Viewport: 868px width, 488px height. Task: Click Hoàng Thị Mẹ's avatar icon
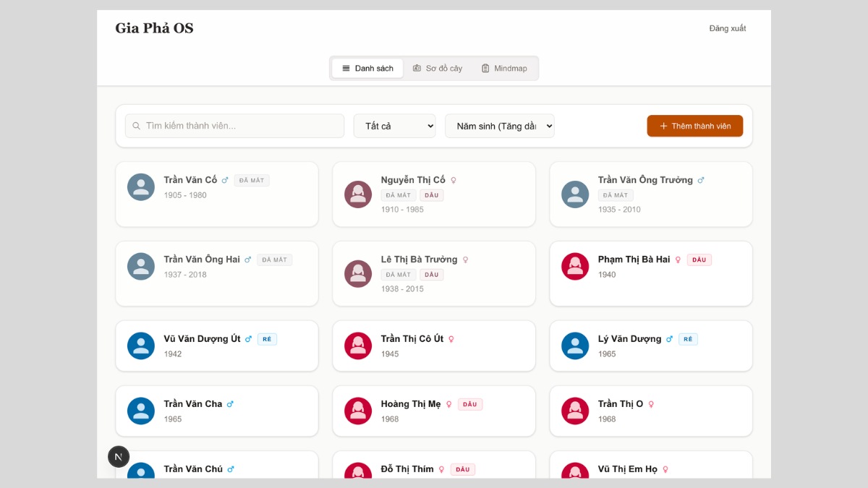(358, 411)
